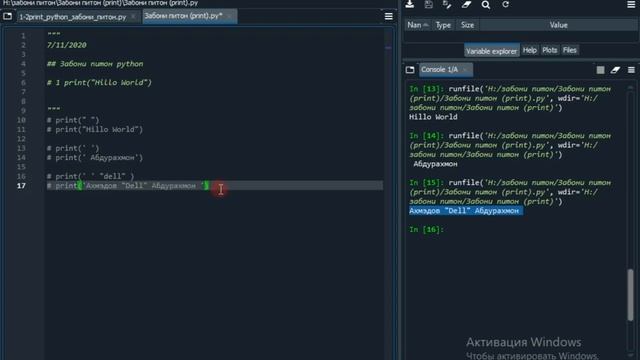Click the selected console output Ахмэдов "Dell" Абдурахмон
The height and width of the screenshot is (360, 640).
point(466,211)
